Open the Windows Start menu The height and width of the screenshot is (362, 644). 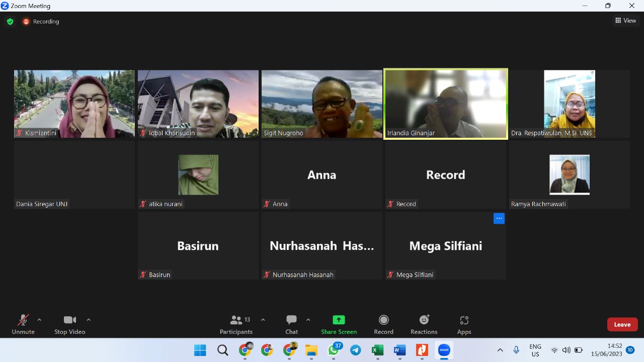pos(200,350)
